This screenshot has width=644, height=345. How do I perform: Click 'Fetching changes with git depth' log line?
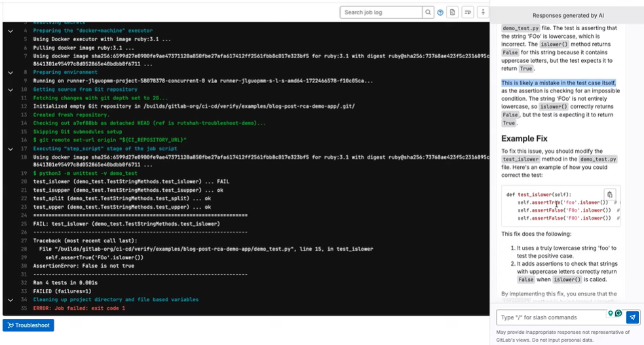coord(101,98)
